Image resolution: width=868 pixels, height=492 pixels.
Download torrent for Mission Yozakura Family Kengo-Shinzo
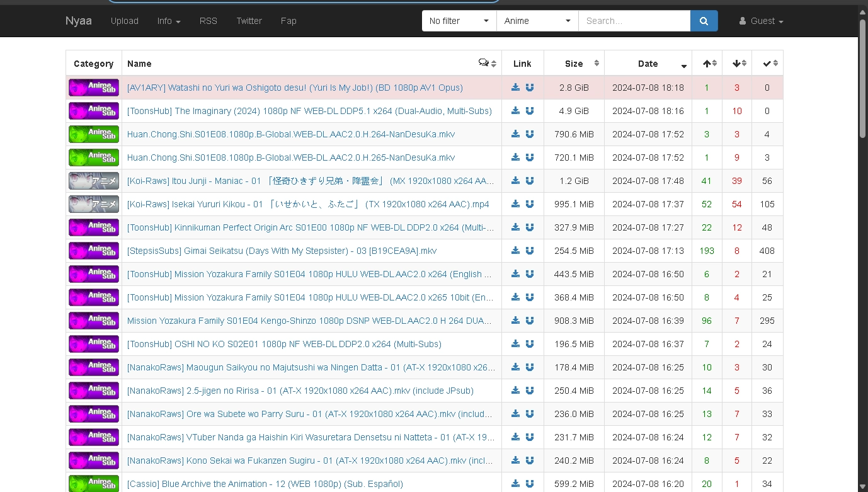pos(515,321)
